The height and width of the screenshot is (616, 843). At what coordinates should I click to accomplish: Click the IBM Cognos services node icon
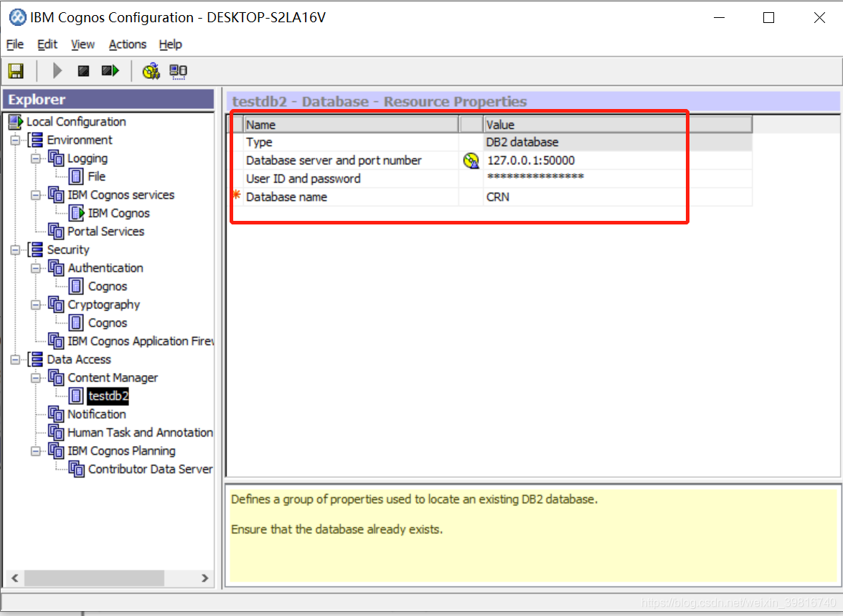point(56,195)
